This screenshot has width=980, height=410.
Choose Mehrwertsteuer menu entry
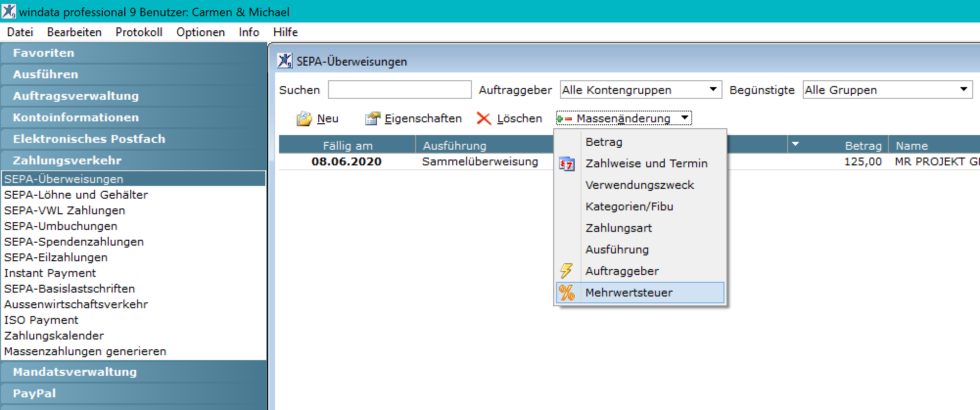[640, 293]
